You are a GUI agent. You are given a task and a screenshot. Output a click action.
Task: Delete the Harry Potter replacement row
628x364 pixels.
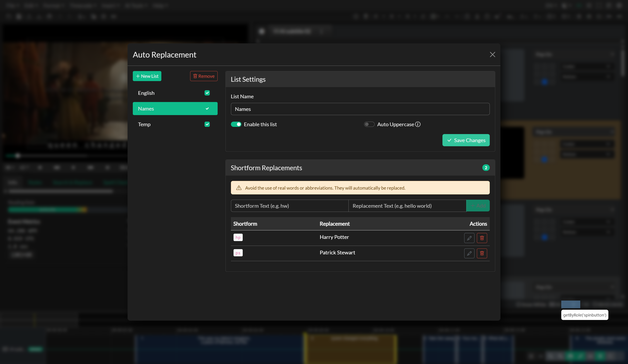[x=482, y=238]
